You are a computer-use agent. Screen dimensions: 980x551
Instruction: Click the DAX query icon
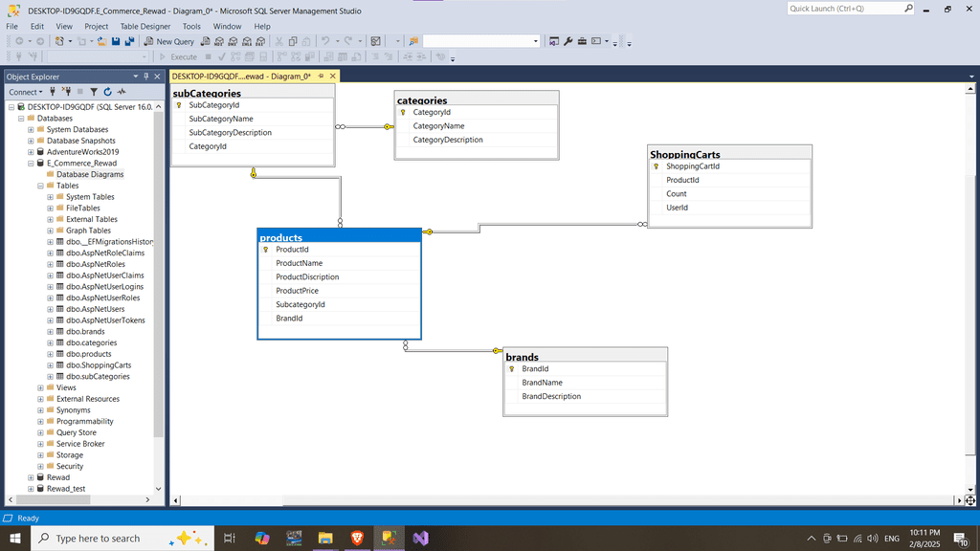coord(260,41)
